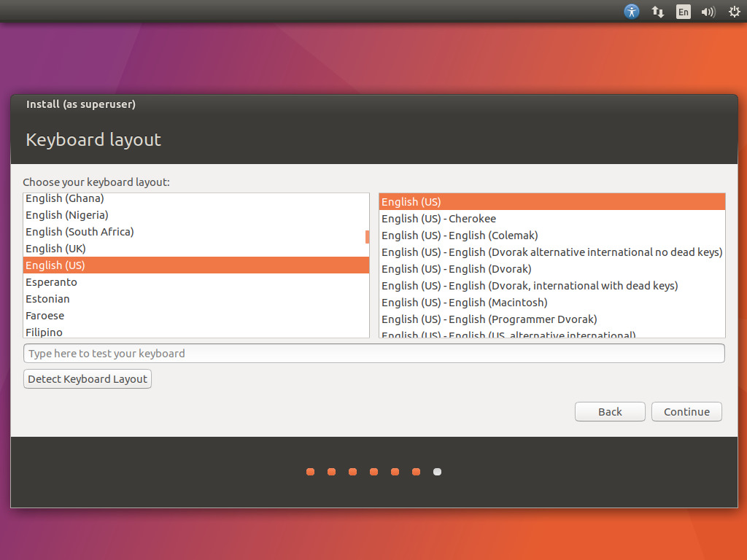Click the Continue button
The height and width of the screenshot is (560, 747).
tap(686, 412)
